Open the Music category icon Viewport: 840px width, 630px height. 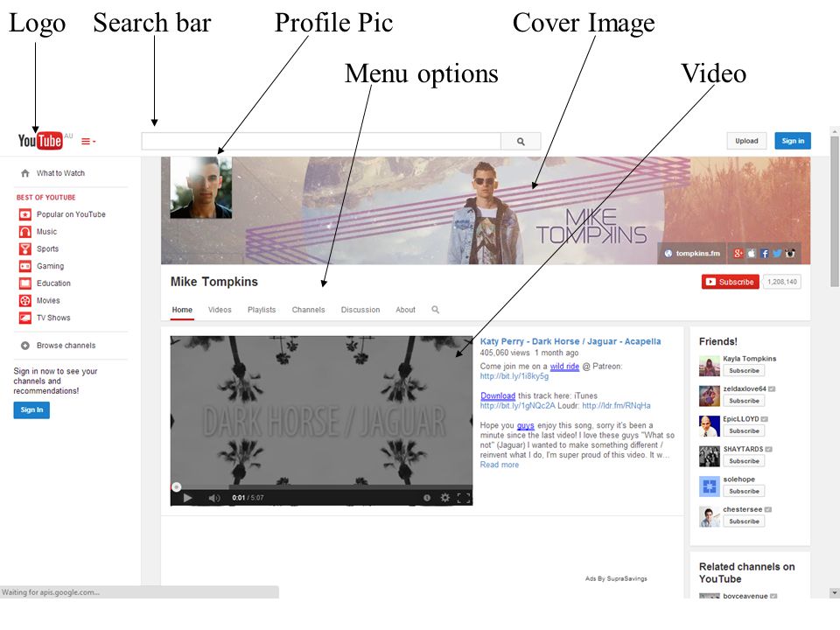25,231
